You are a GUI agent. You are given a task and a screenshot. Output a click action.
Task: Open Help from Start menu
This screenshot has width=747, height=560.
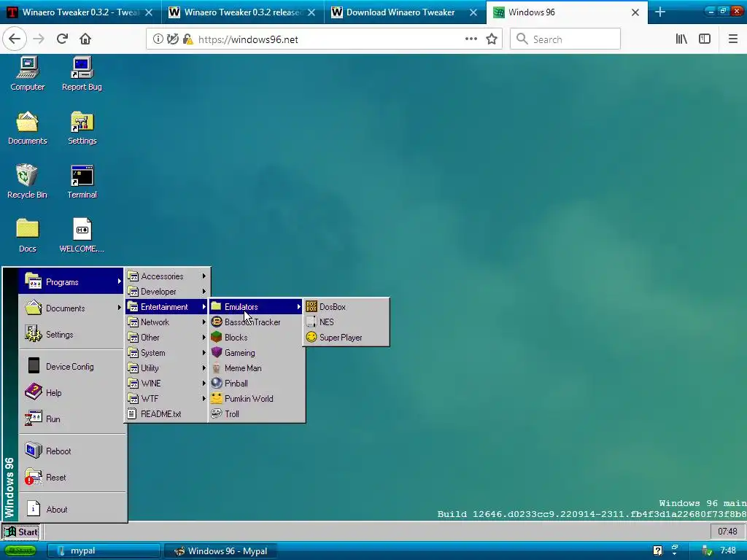[x=72, y=393]
